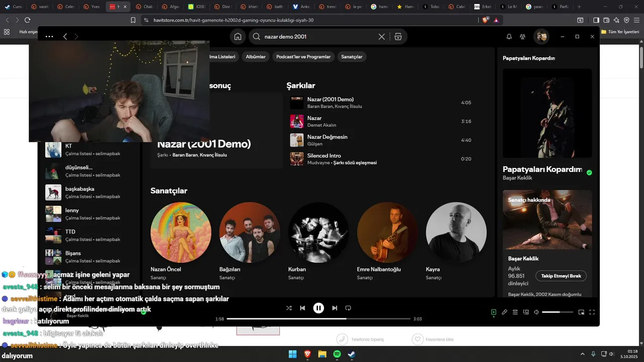Seek in the song progress bar
644x362 pixels.
tap(318, 319)
